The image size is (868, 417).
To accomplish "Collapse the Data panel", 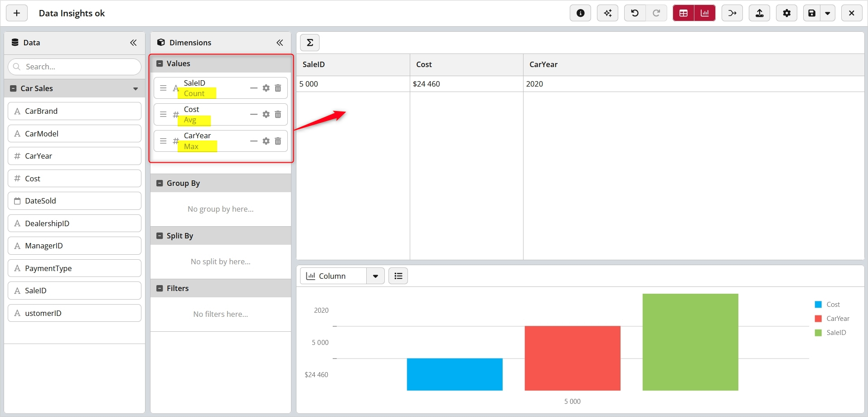I will (133, 43).
